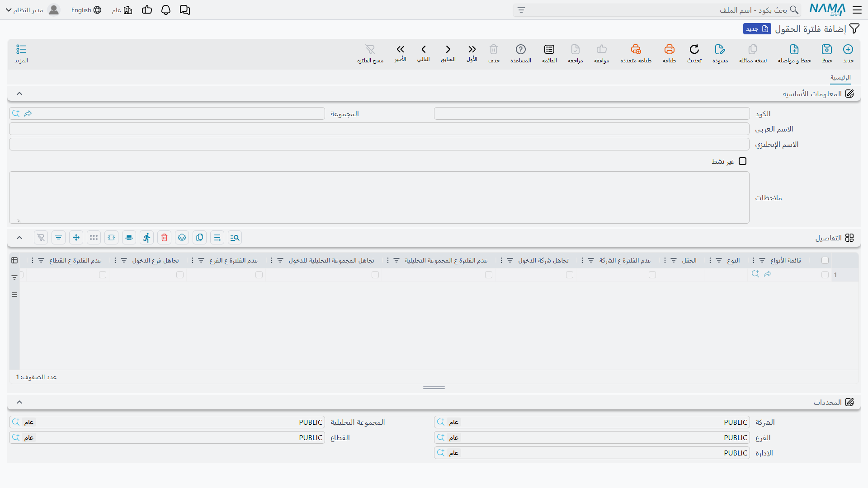
Task: Open the hamburger main menu
Action: pos(857,10)
